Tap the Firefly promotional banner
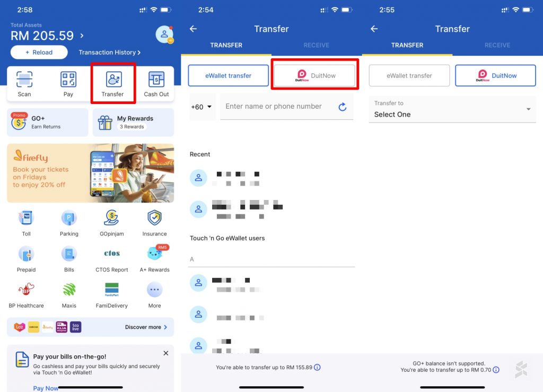Image resolution: width=543 pixels, height=392 pixels. [90, 173]
